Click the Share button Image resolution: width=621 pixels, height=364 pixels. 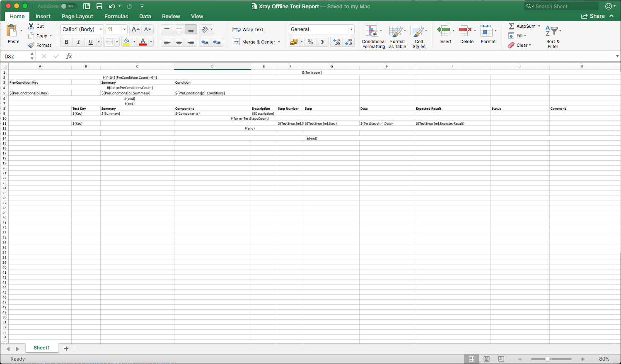click(x=593, y=16)
